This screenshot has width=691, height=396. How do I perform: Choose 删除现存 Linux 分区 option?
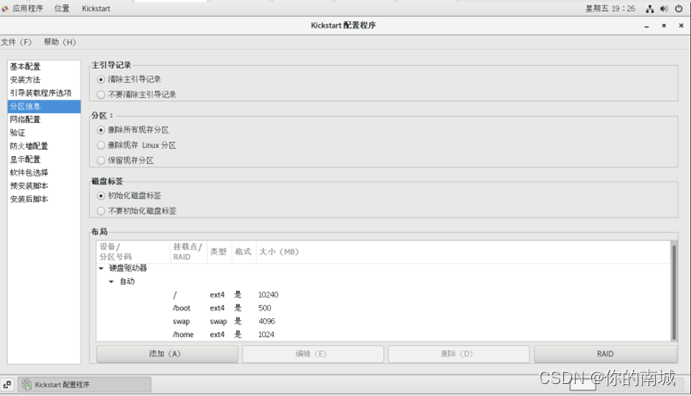101,145
